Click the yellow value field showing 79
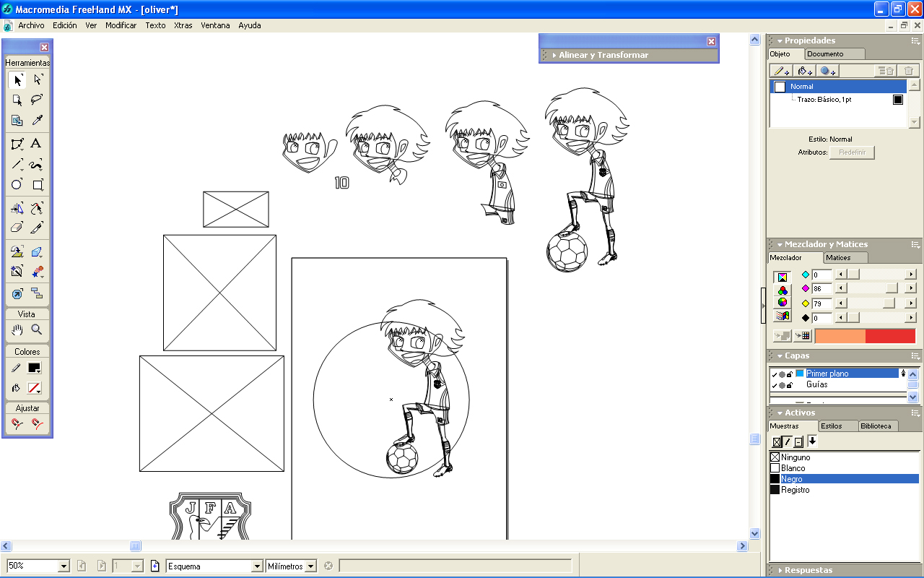924x578 pixels. (x=821, y=303)
